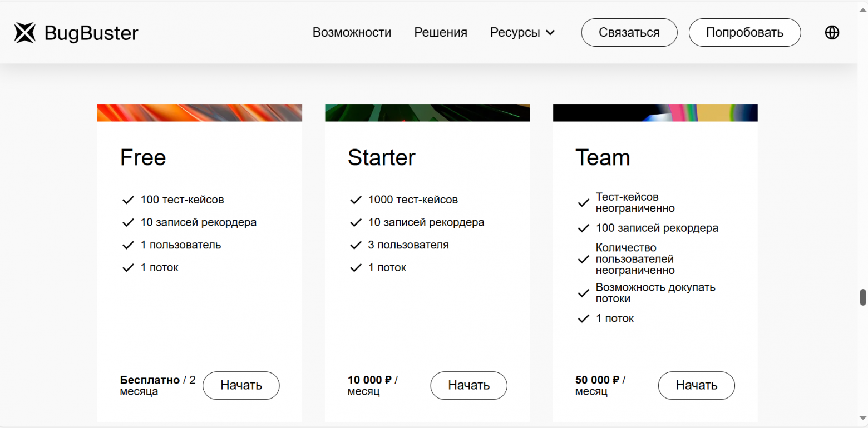Start the Team plan with Начать
868x428 pixels.
pos(696,385)
